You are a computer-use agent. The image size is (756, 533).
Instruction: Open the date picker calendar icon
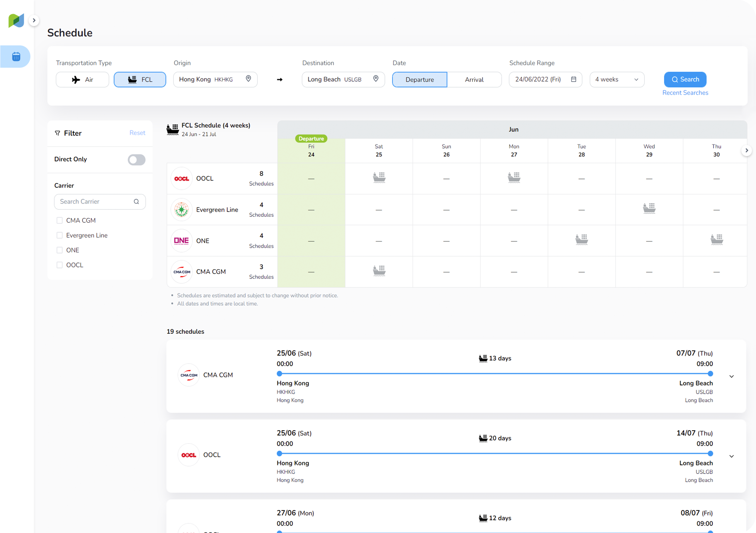click(574, 79)
